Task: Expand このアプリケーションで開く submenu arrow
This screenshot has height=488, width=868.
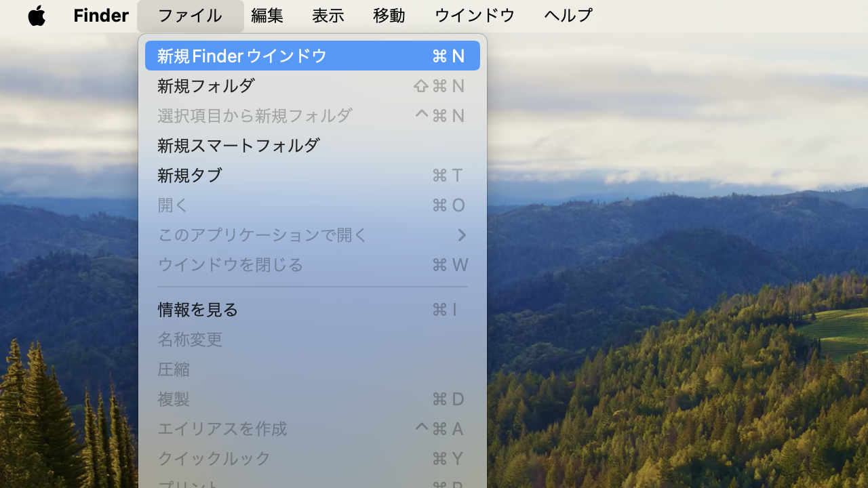Action: tap(461, 235)
